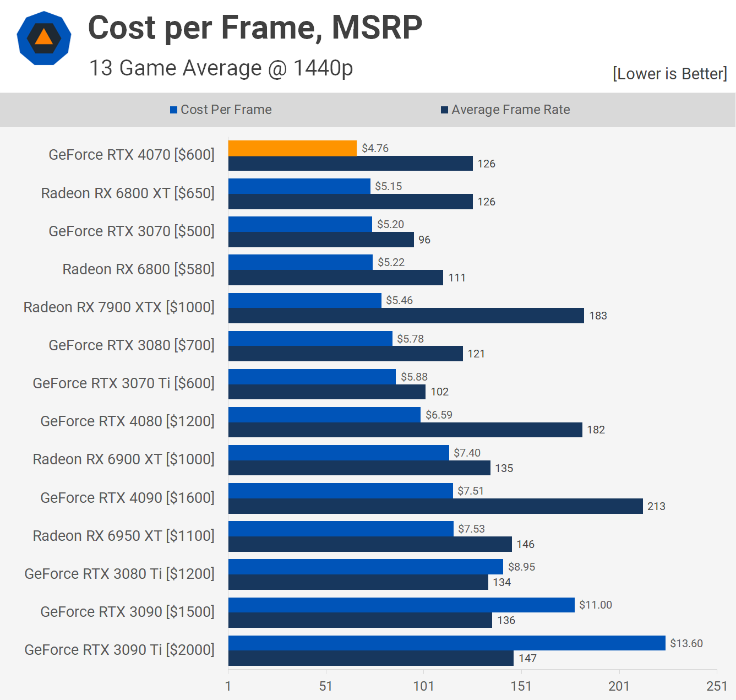Click the blue Cost Per Frame legend swatch
This screenshot has height=700, width=736.
pos(173,110)
